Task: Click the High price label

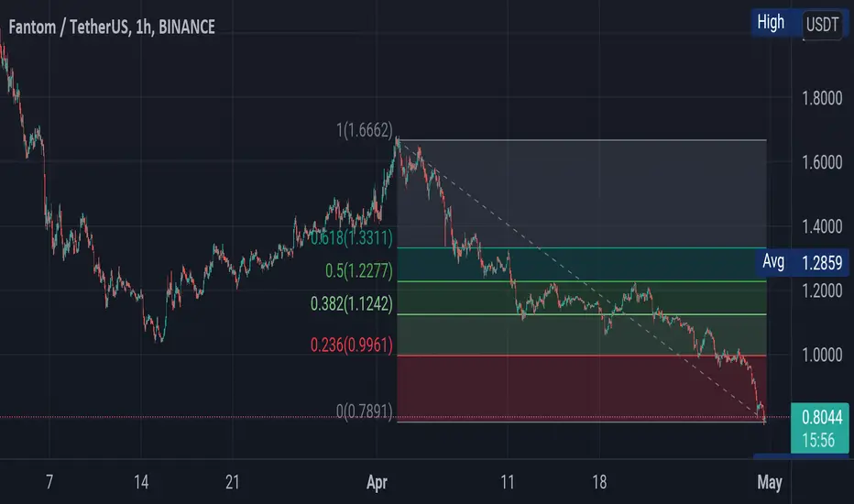Action: pyautogui.click(x=771, y=22)
